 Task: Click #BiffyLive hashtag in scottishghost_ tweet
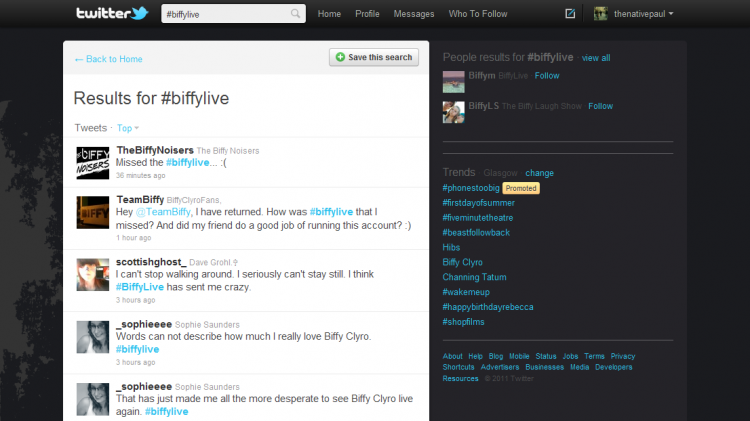[140, 287]
